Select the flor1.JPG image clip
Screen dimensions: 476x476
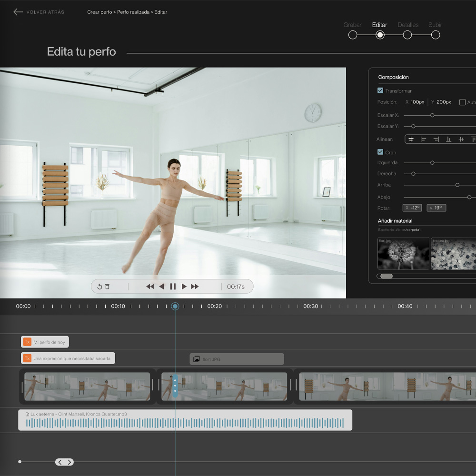[x=237, y=359]
